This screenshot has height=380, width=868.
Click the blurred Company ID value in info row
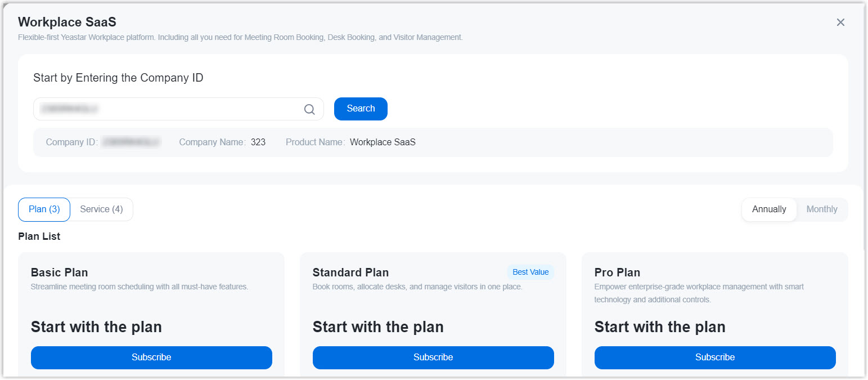point(131,142)
